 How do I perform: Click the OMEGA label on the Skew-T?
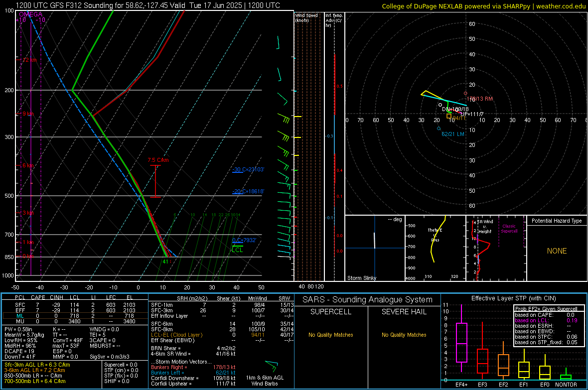point(31,14)
